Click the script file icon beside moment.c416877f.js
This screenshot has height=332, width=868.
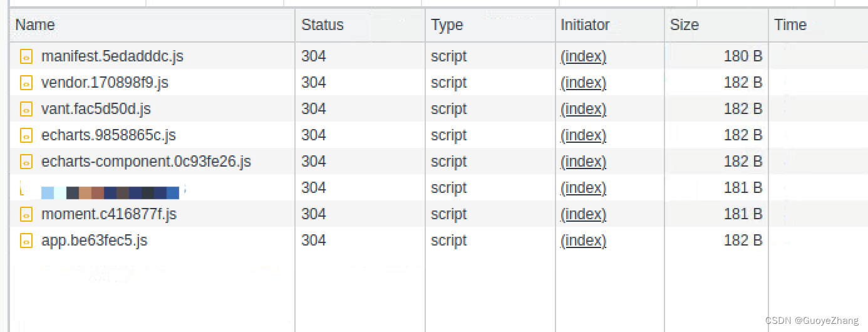26,215
